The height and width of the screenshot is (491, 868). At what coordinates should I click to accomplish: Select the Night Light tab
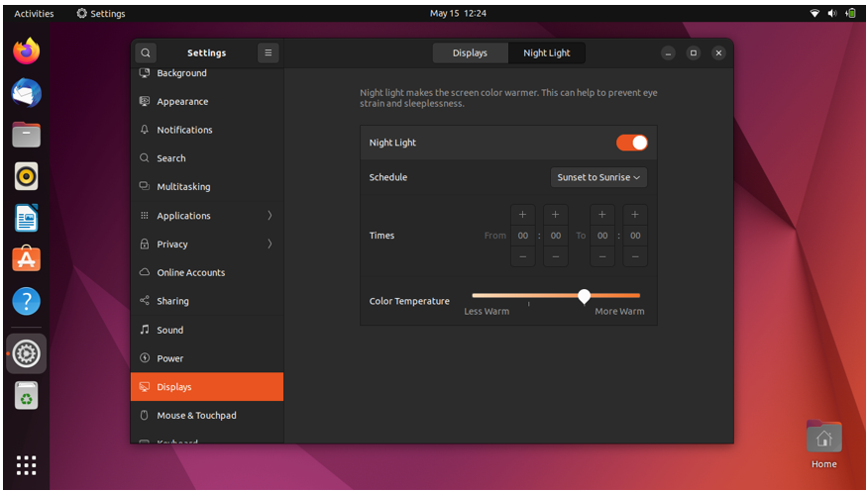point(546,53)
